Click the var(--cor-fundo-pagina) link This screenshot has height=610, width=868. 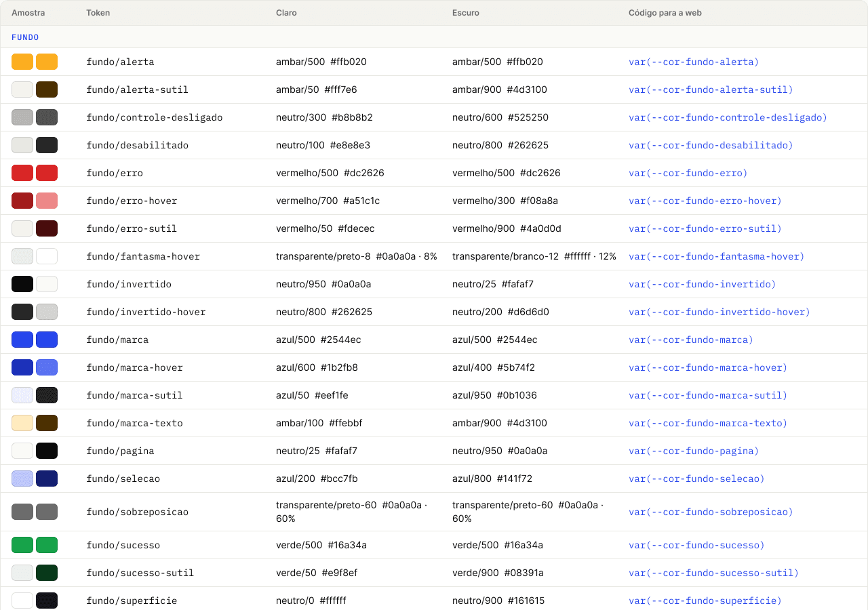[x=694, y=451]
